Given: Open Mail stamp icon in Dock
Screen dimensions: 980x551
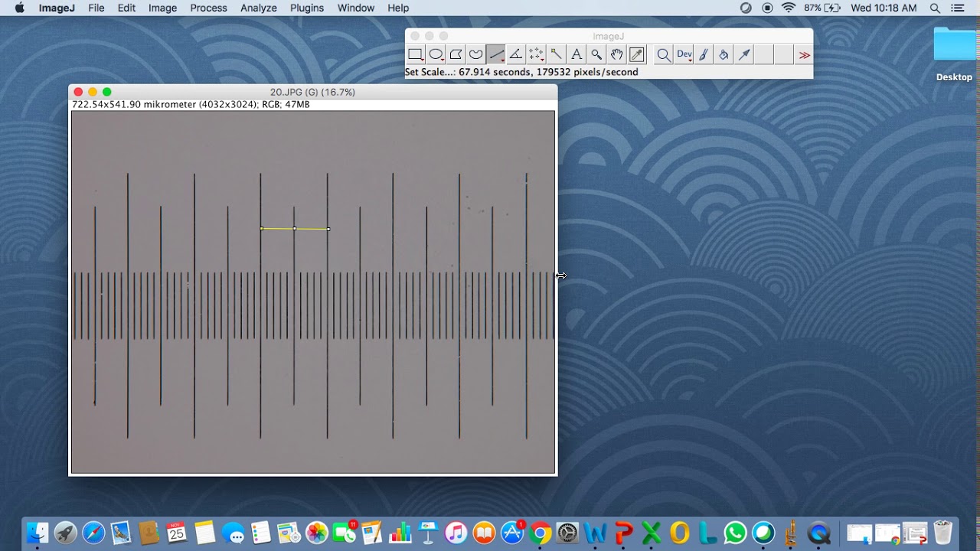Looking at the screenshot, I should 121,532.
